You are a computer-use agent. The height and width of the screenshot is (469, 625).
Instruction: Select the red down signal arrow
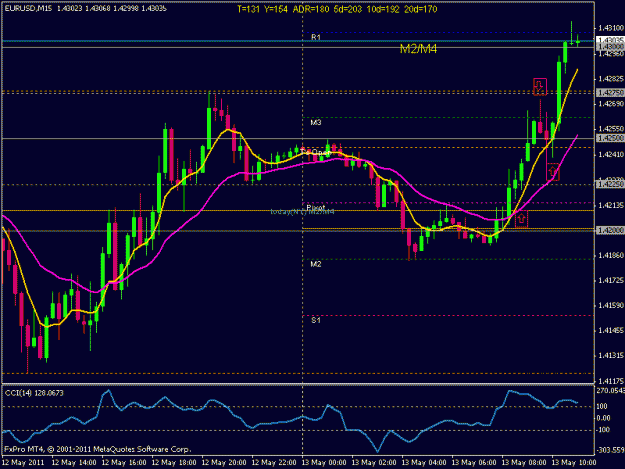(540, 87)
